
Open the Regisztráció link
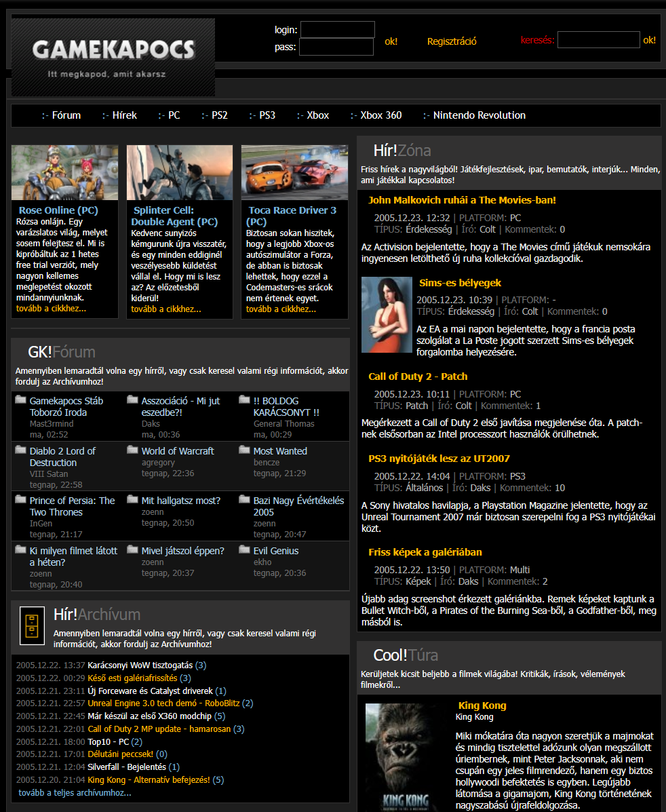click(x=452, y=41)
